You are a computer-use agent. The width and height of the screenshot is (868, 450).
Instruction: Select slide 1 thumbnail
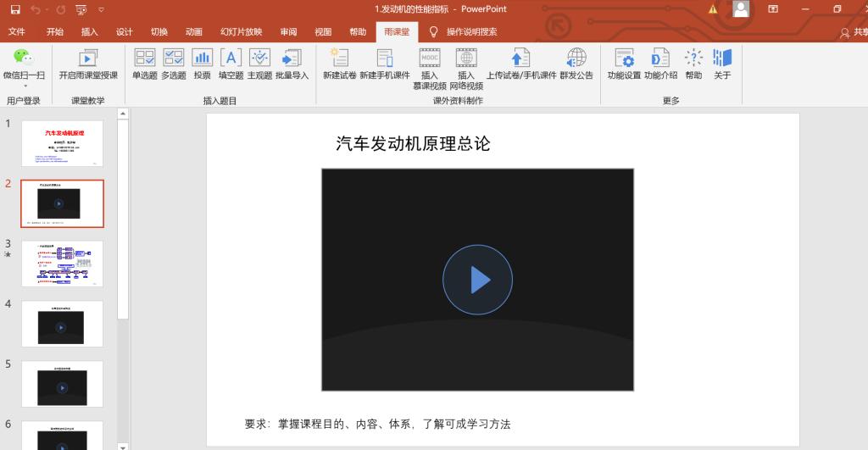tap(62, 143)
